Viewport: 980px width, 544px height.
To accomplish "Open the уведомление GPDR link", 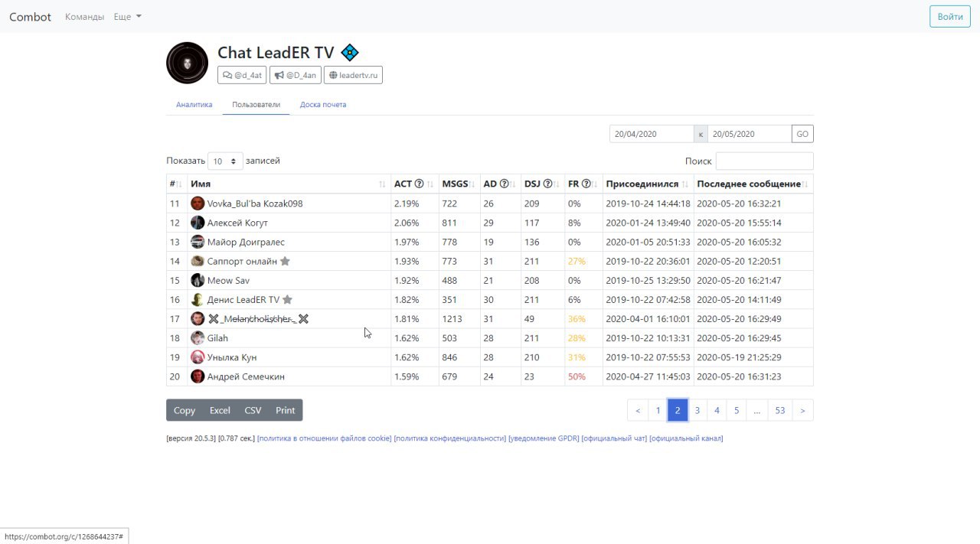I will (544, 438).
